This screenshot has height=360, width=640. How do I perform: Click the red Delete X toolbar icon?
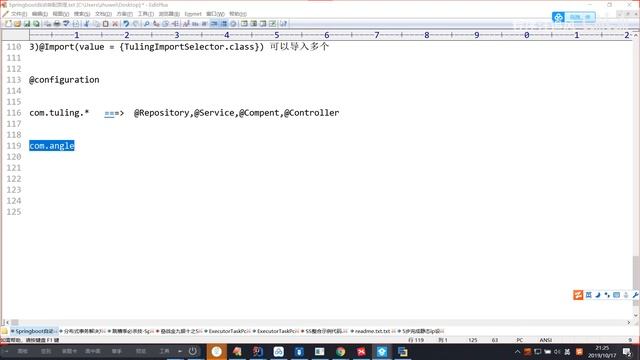click(x=115, y=24)
